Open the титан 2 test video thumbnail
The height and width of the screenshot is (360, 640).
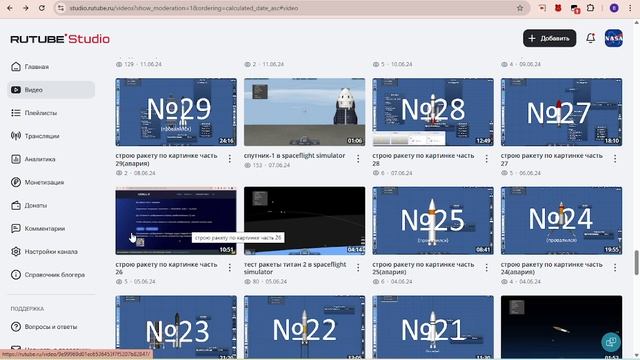304,221
